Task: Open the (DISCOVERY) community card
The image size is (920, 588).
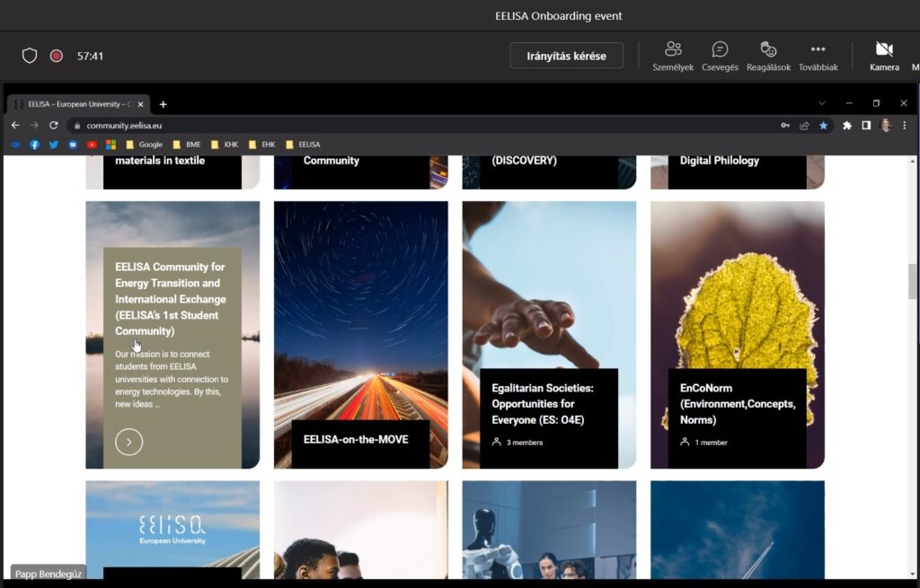Action: tap(549, 171)
